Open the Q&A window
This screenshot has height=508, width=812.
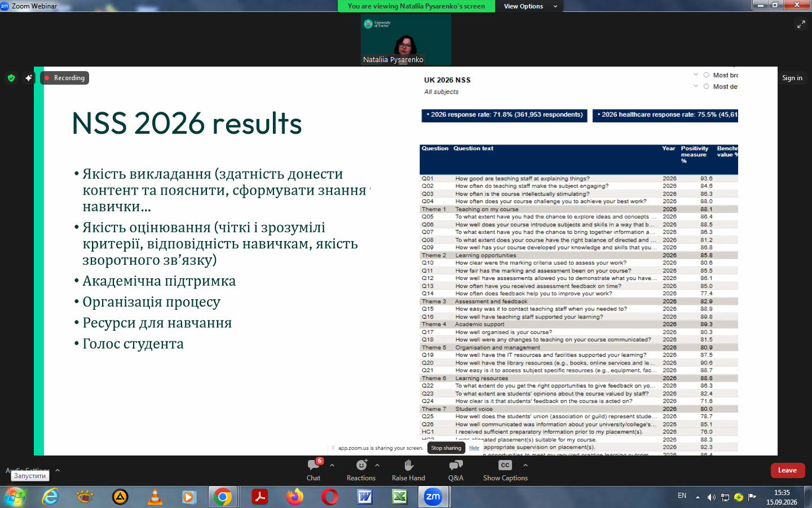pos(456,470)
